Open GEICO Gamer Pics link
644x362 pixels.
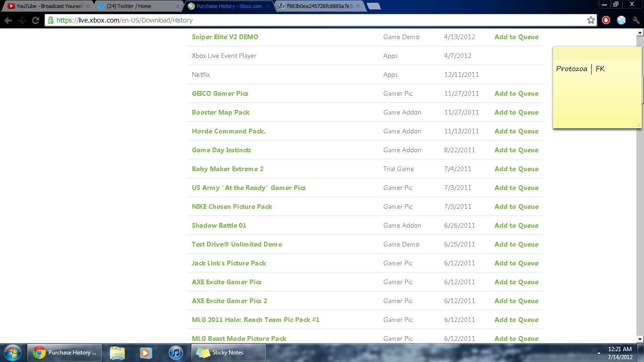pyautogui.click(x=220, y=93)
